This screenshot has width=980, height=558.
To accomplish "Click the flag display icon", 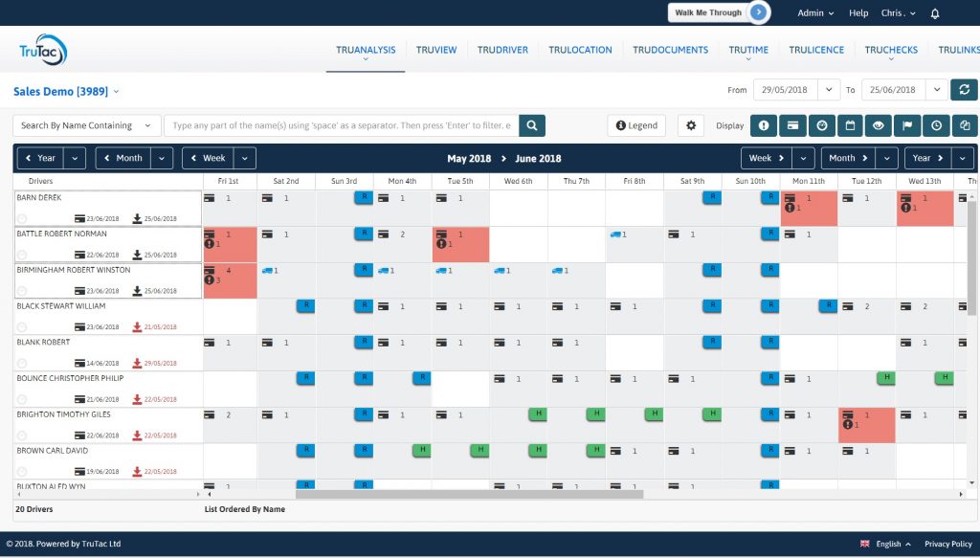I will coord(907,125).
